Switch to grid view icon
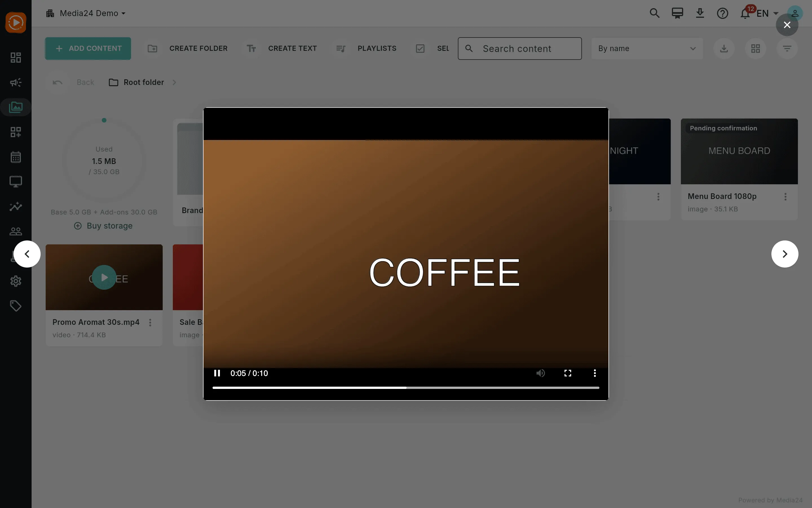Viewport: 812px width, 508px height. point(755,48)
